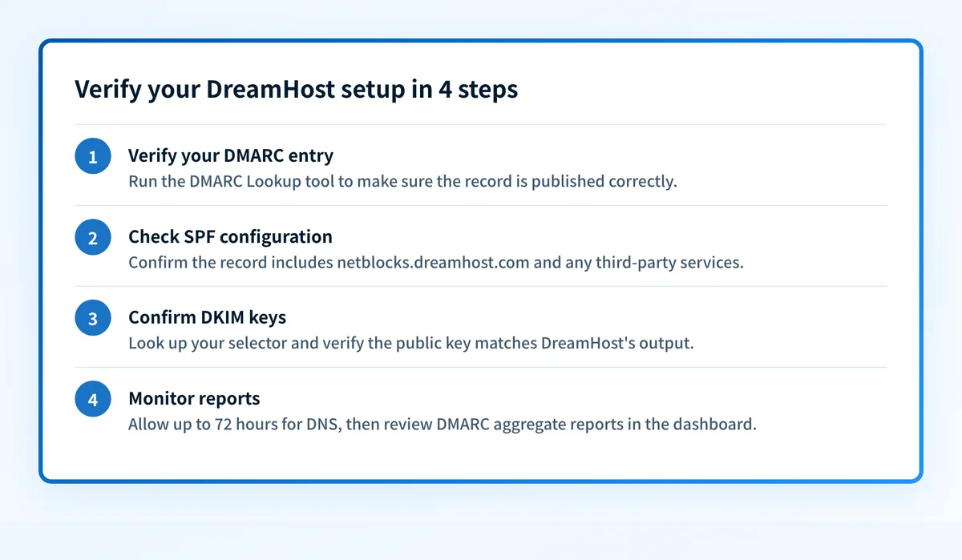Image resolution: width=962 pixels, height=560 pixels.
Task: Click the blue step 4 circle
Action: pos(93,399)
